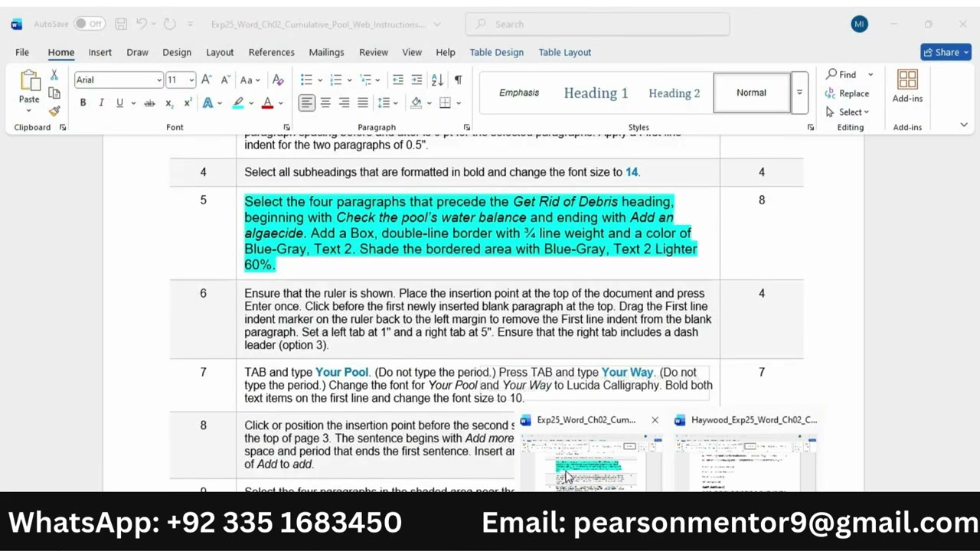Open underline style dropdown arrow
This screenshot has height=551, width=980.
click(133, 103)
